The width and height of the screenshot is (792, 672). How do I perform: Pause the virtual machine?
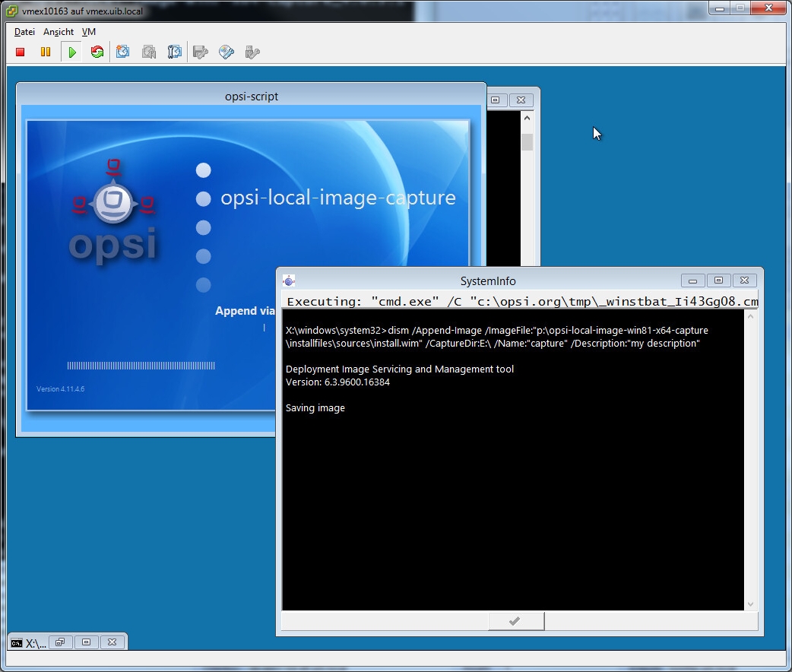[x=46, y=52]
